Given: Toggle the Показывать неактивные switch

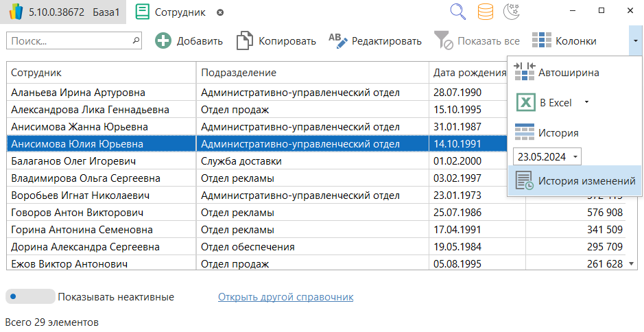Looking at the screenshot, I should tap(30, 297).
